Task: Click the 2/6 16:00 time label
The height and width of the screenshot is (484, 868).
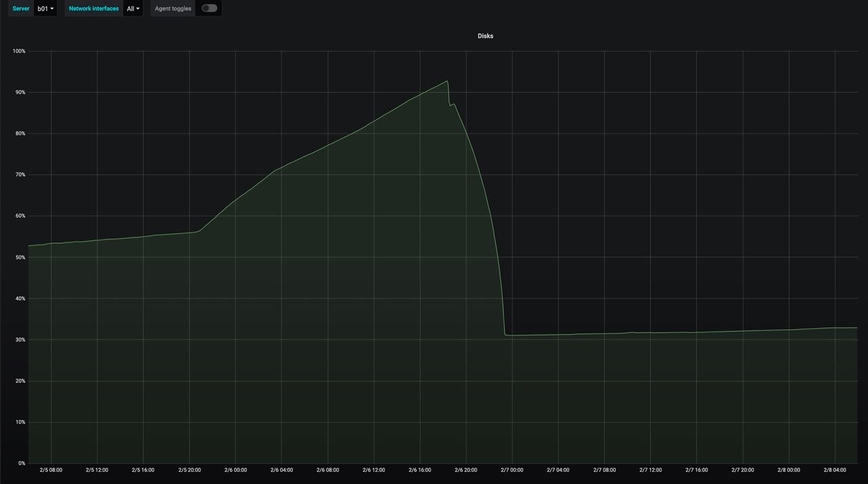Action: point(420,470)
